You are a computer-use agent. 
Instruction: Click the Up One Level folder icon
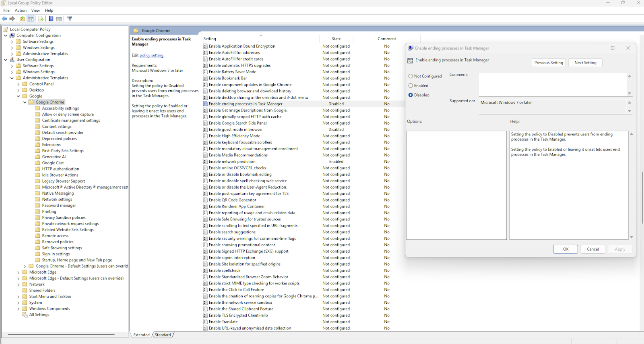(23, 19)
